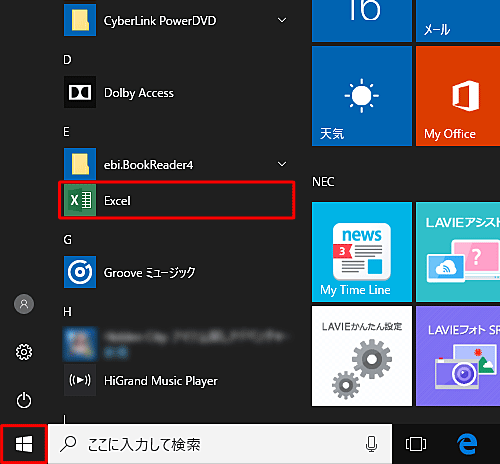Open the My Time Line news tile
The width and height of the screenshot is (500, 464).
[x=362, y=252]
